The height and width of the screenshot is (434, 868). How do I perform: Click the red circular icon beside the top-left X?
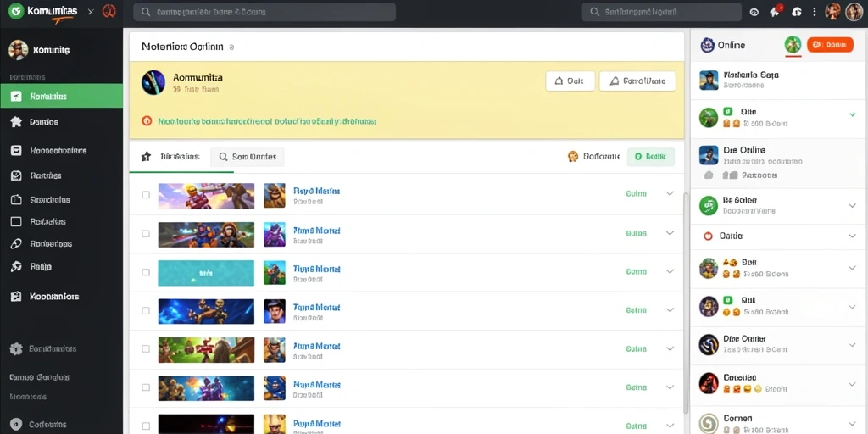tap(109, 11)
